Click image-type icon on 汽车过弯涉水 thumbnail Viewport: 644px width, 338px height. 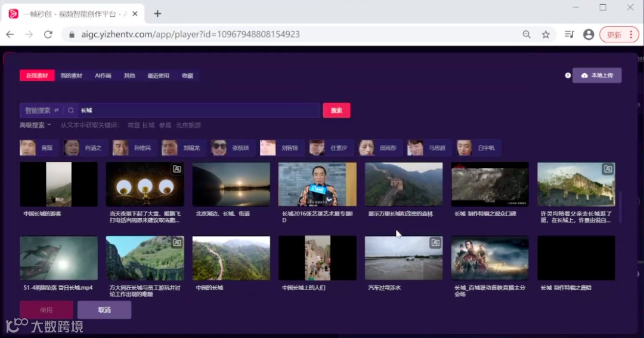coord(435,243)
